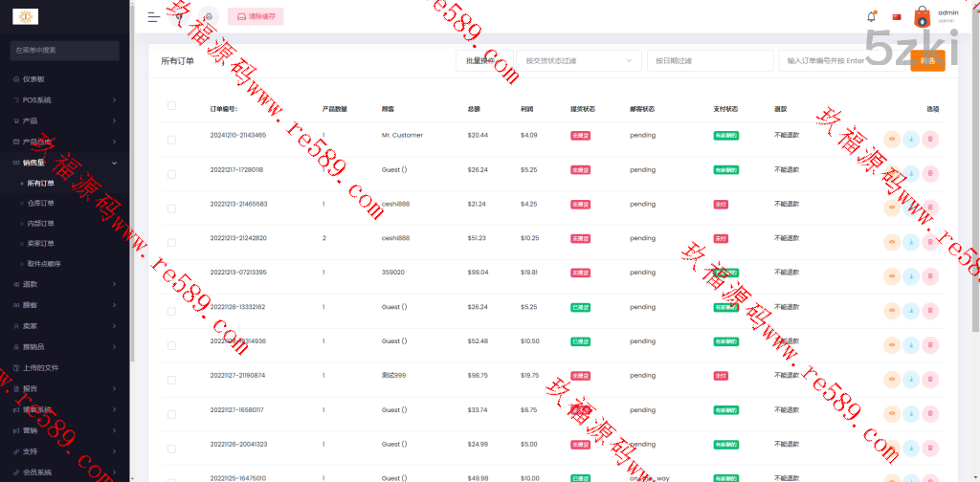Delete order 20221213-21465583 via trash icon
This screenshot has height=482, width=980.
tap(930, 208)
